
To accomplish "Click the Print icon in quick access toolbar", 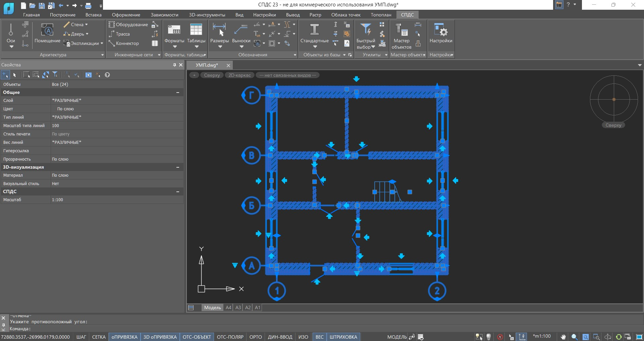I will pos(88,5).
